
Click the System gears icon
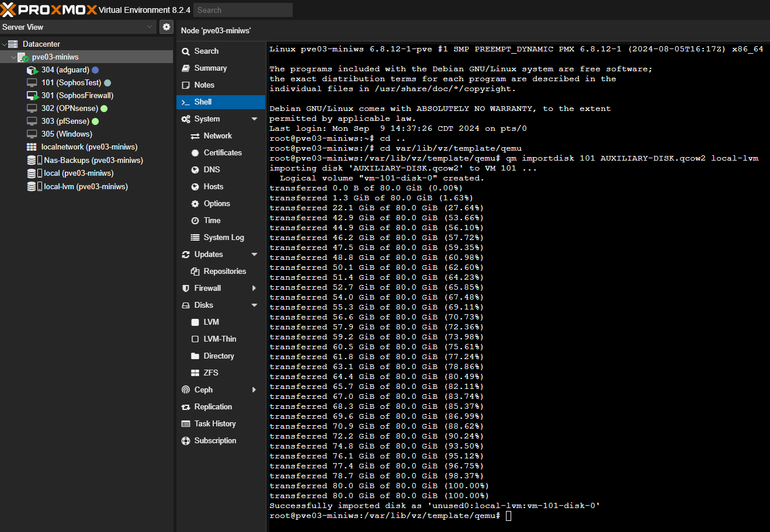(x=186, y=119)
